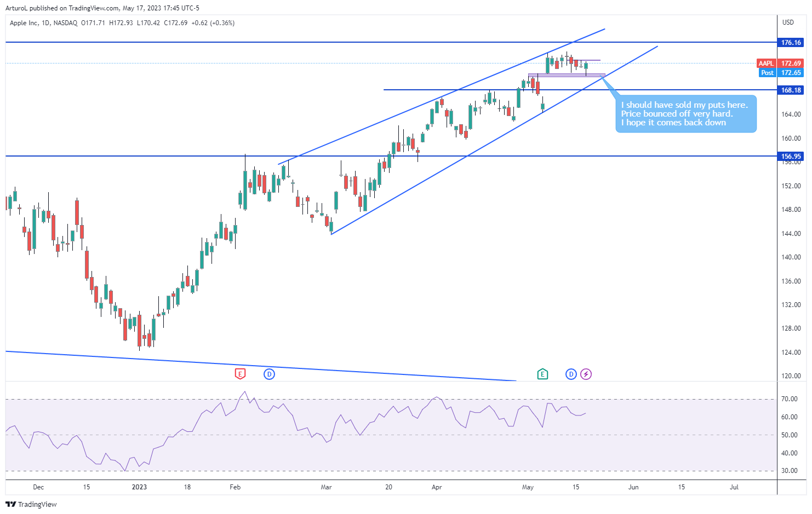Click the blue Post 172.65 price tag
Image resolution: width=812 pixels, height=514 pixels.
pos(781,72)
